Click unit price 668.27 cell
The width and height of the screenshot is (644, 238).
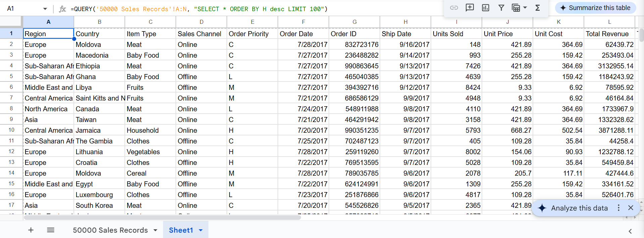pyautogui.click(x=507, y=130)
